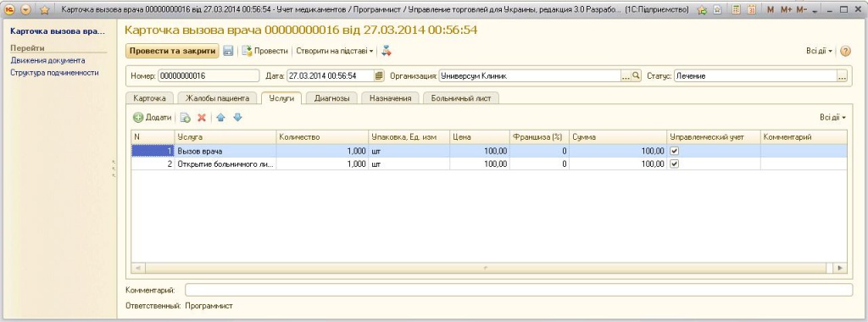Click inside the Статус field
868x322 pixels.
click(755, 75)
